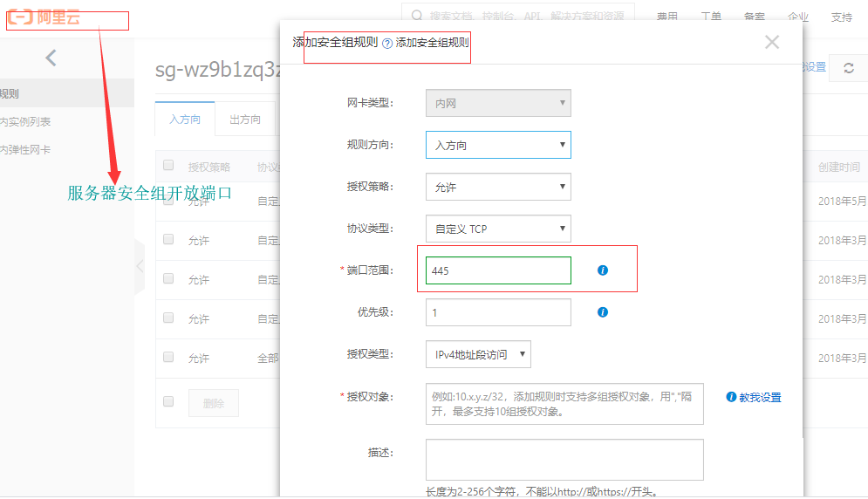Tick the checkbox next to the 删除 button
Screen dimensions: 868x499
tap(168, 402)
